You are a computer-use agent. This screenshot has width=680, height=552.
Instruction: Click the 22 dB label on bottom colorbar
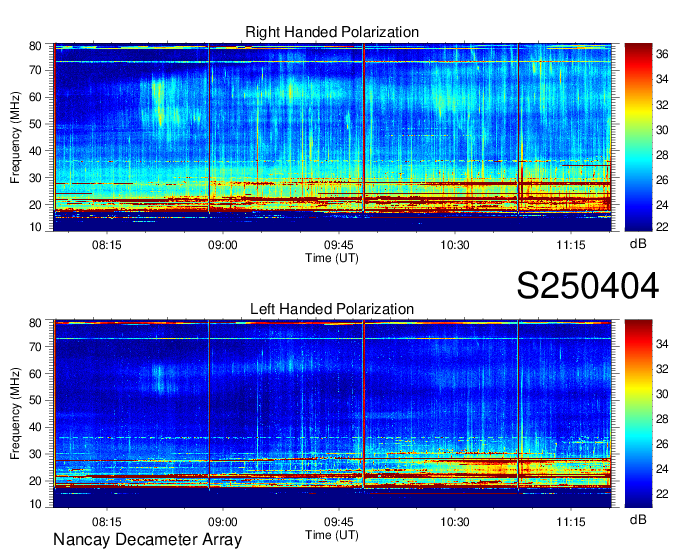662,494
